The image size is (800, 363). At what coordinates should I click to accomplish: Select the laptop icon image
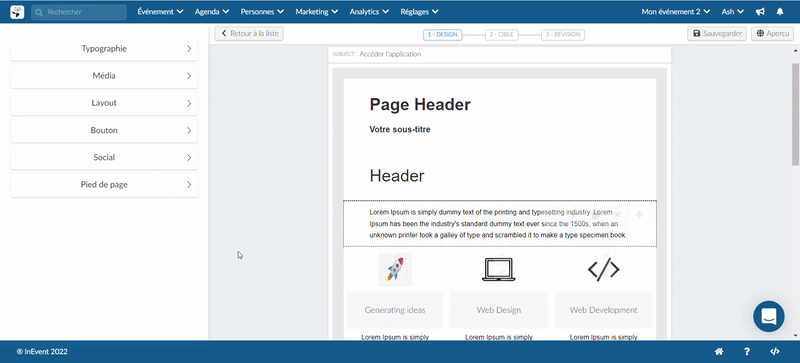pyautogui.click(x=499, y=269)
